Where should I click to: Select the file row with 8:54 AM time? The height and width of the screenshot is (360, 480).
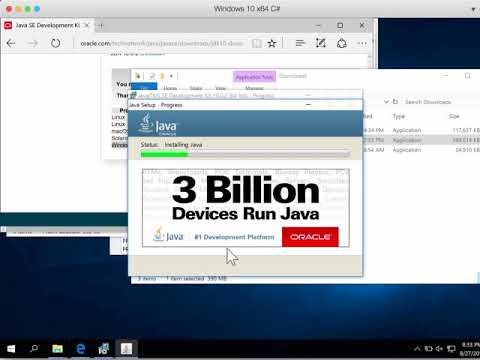click(x=421, y=150)
